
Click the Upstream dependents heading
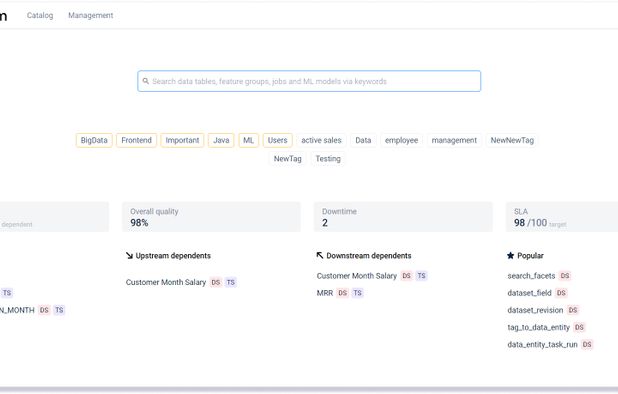click(173, 256)
